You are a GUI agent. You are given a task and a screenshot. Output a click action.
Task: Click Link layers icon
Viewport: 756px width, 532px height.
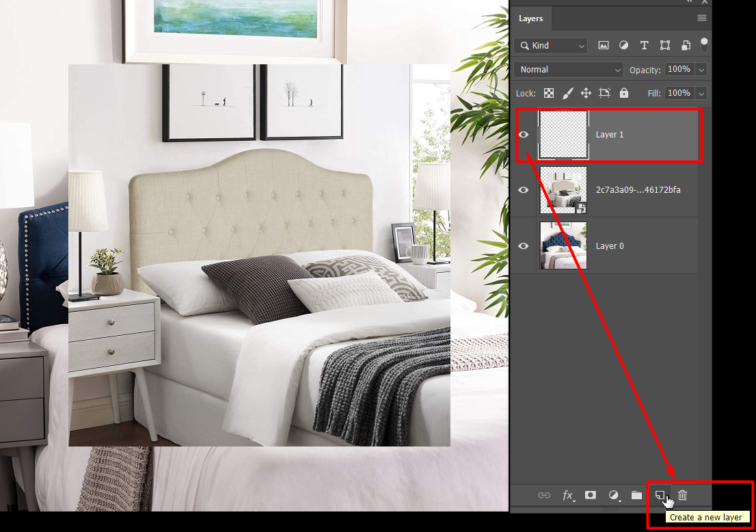pos(544,495)
